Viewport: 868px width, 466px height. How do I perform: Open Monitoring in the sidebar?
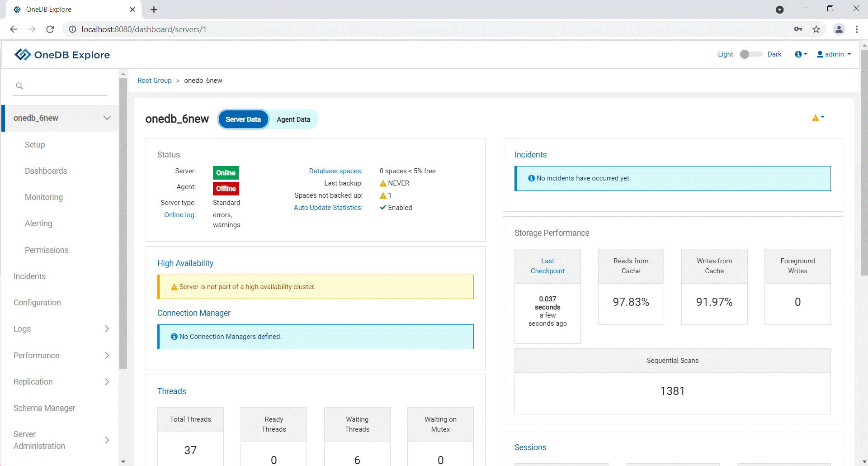tap(44, 197)
